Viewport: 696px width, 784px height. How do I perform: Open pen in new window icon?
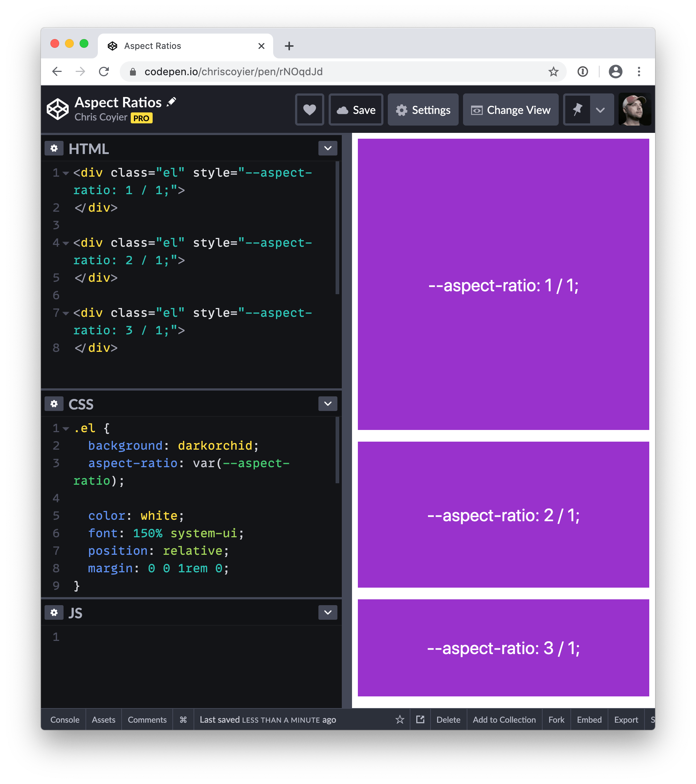(420, 719)
